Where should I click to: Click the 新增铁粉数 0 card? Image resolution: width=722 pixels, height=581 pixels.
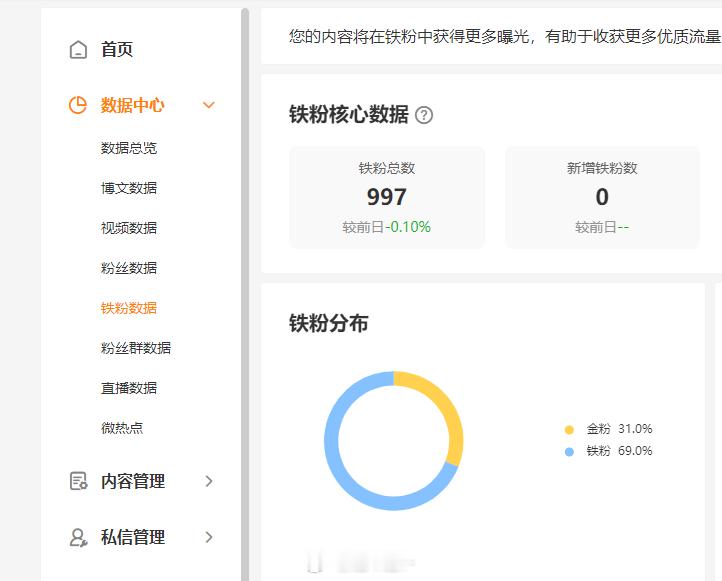[x=602, y=198]
